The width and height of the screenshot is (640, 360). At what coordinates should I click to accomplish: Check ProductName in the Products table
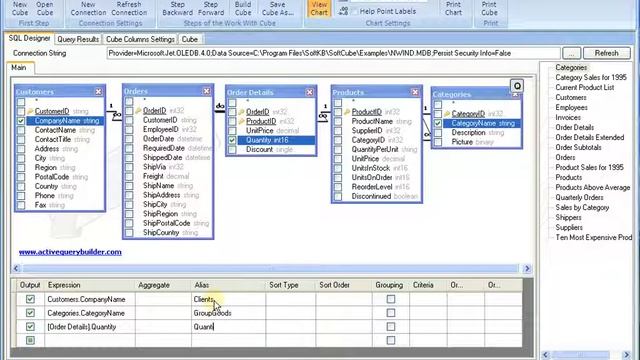(x=338, y=121)
